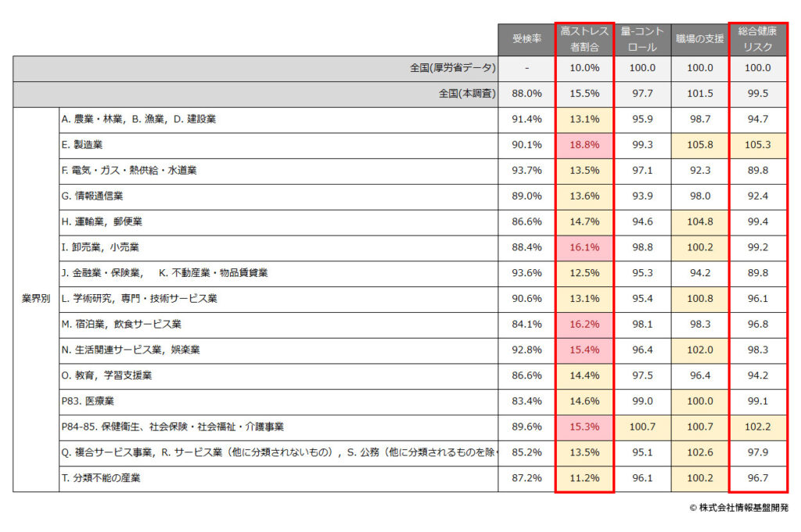Select row A. 農業・林業, B. 漁業, D. 建設業
The height and width of the screenshot is (532, 801).
(x=278, y=120)
